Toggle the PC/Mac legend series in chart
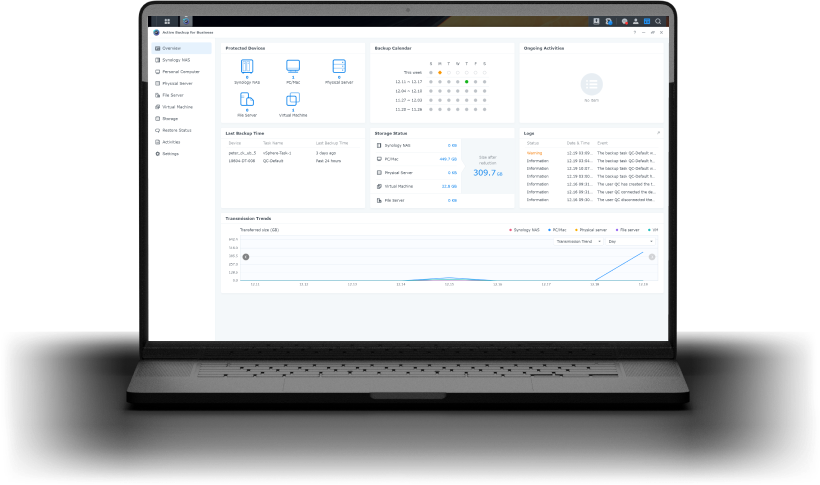 pyautogui.click(x=559, y=229)
